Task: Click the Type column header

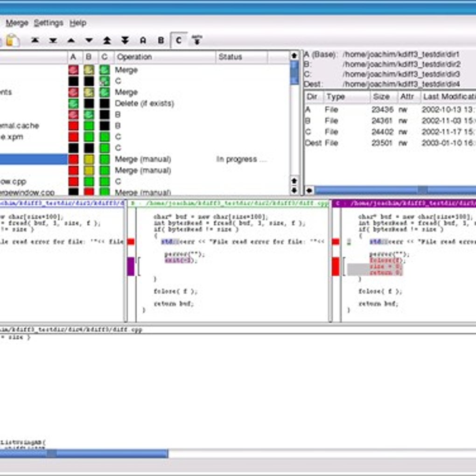Action: 346,97
